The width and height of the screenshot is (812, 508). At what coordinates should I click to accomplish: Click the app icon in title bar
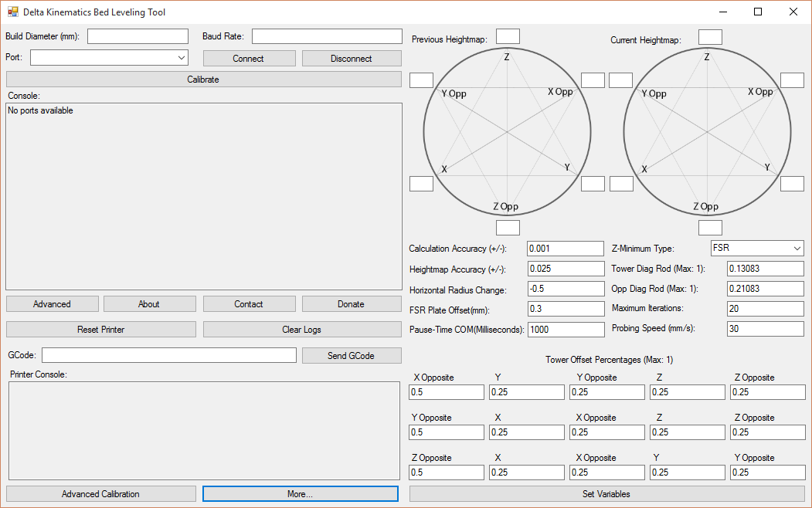(12, 12)
